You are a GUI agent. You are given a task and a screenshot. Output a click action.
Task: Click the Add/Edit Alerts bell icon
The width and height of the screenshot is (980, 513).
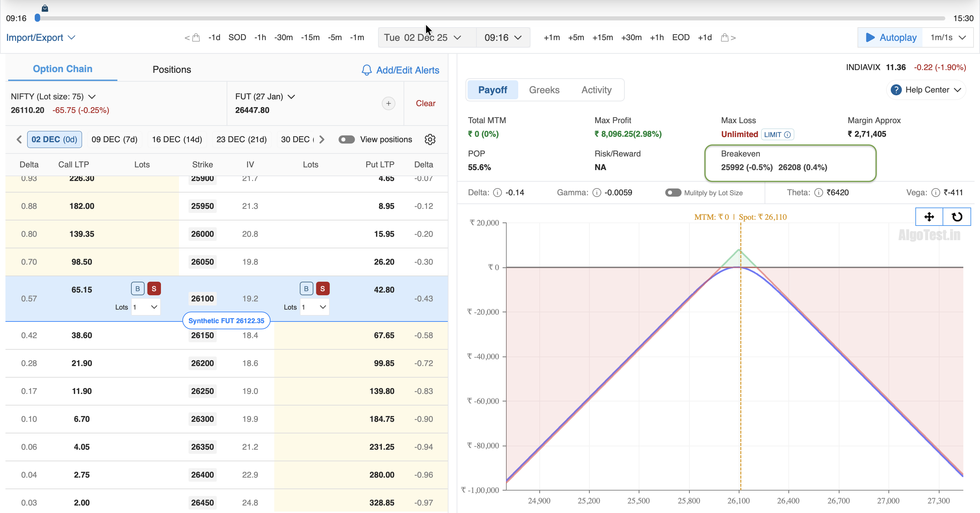coord(366,70)
